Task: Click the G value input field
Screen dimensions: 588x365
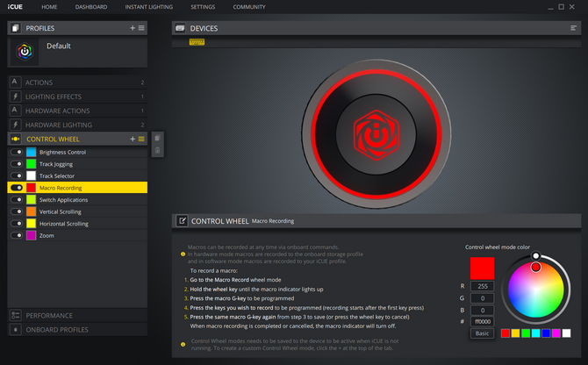Action: point(483,298)
